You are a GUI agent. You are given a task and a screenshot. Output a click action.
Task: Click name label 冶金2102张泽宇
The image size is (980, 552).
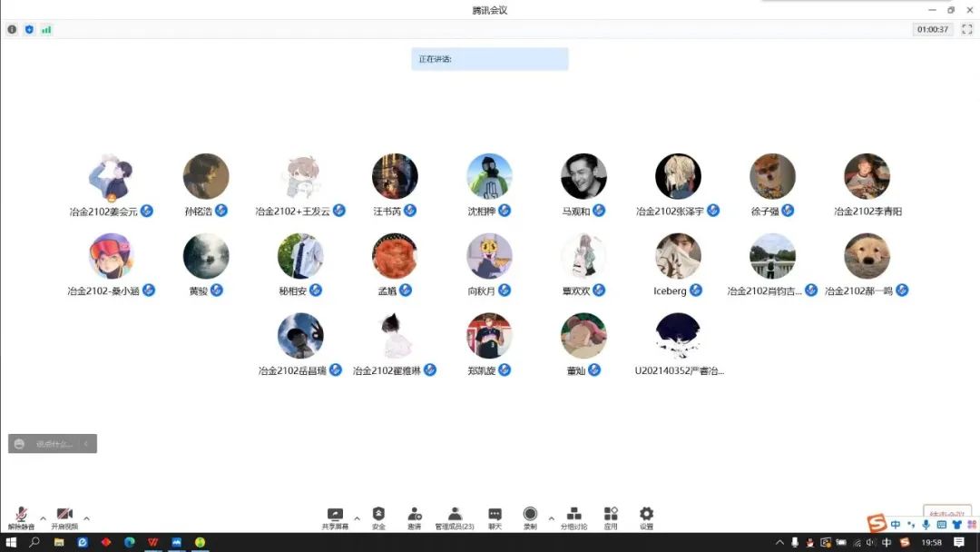670,212
